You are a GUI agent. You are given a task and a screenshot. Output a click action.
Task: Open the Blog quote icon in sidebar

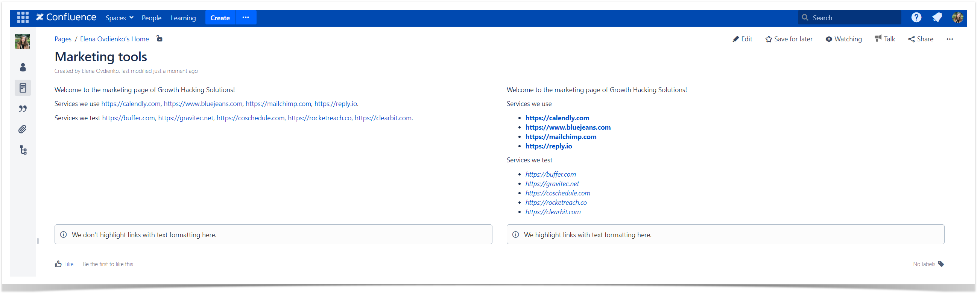pyautogui.click(x=23, y=109)
